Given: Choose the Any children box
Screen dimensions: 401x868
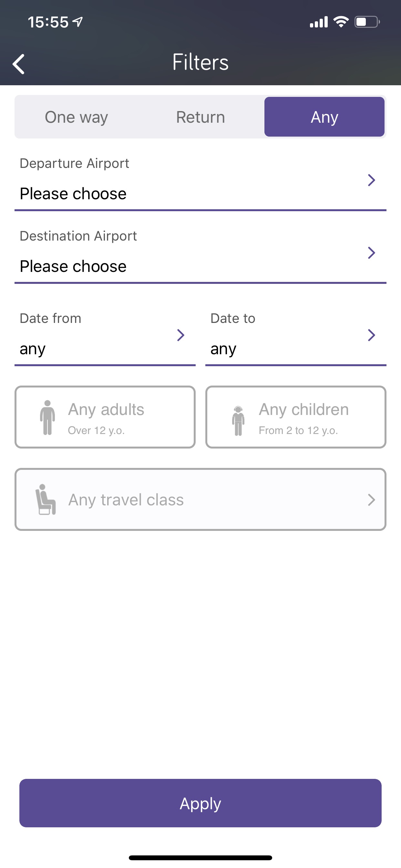Looking at the screenshot, I should 296,417.
